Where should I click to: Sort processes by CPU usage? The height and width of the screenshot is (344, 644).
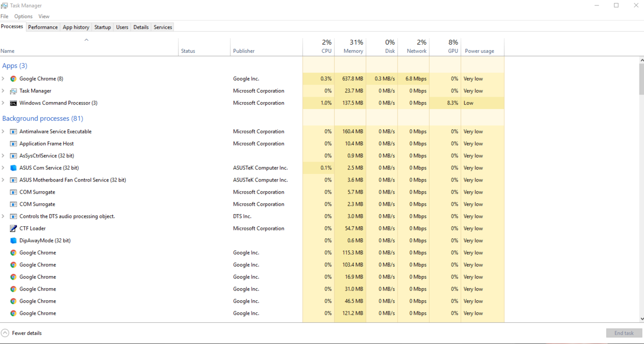[318, 47]
